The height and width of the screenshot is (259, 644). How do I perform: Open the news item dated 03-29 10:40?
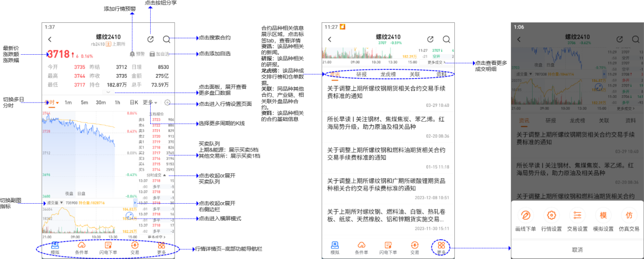click(x=388, y=96)
